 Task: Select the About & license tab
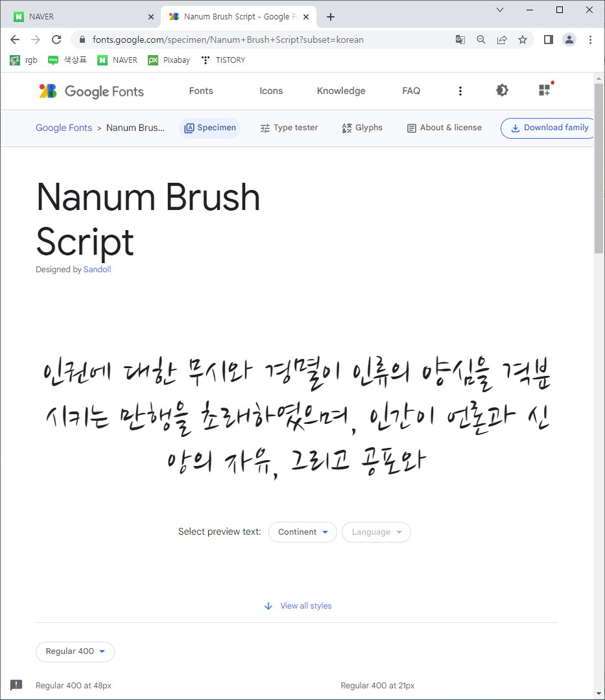click(444, 128)
